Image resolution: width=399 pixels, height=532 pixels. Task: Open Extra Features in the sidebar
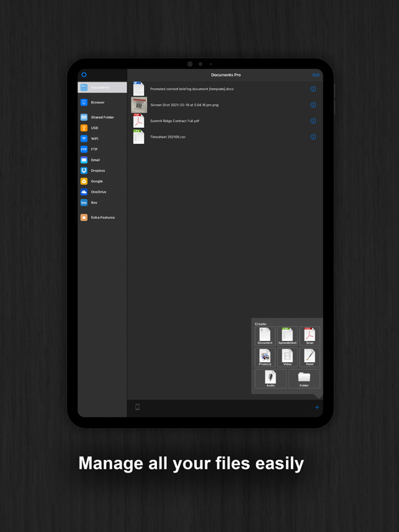tap(102, 218)
